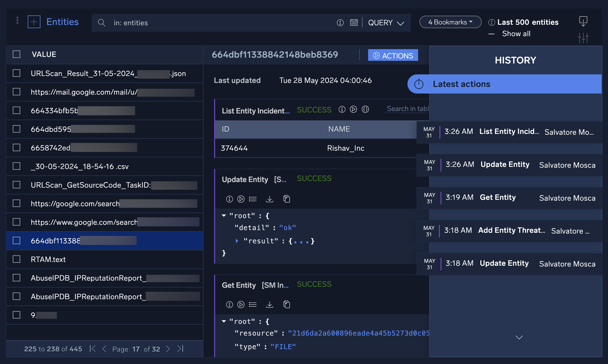Screen dimensions: 608x364
Task: Download the Update Entity JSON result
Action: point(270,199)
